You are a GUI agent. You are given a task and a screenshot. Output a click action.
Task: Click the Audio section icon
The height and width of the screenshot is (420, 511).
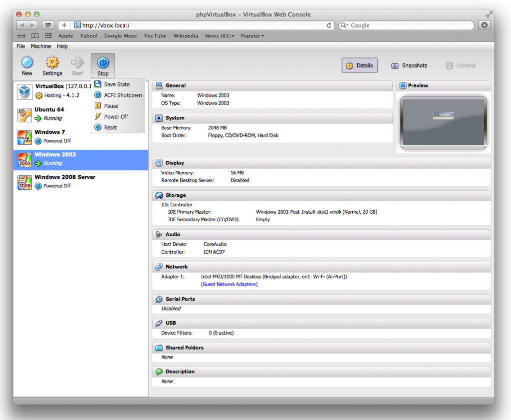coord(161,234)
